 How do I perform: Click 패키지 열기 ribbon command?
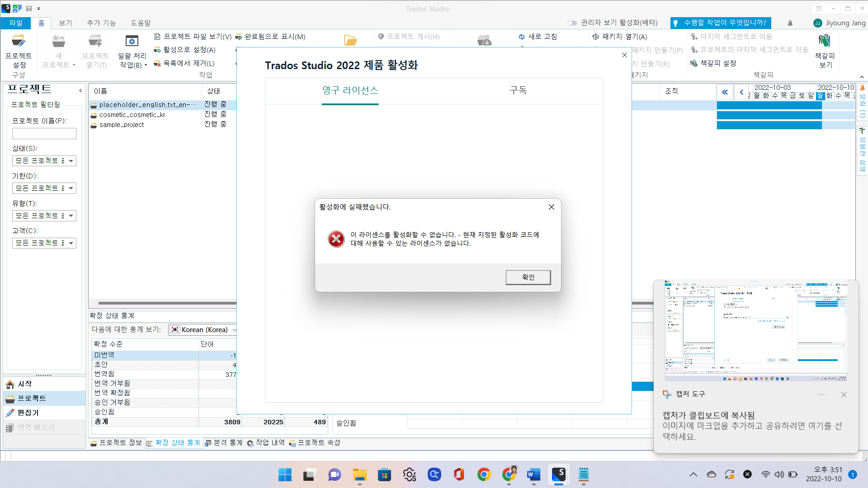click(620, 37)
